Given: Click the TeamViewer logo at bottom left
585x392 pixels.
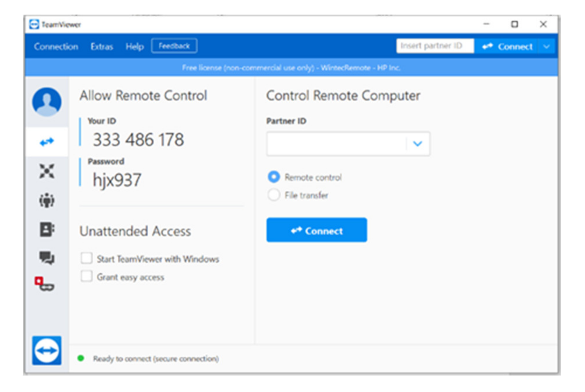Looking at the screenshot, I should pos(47,350).
